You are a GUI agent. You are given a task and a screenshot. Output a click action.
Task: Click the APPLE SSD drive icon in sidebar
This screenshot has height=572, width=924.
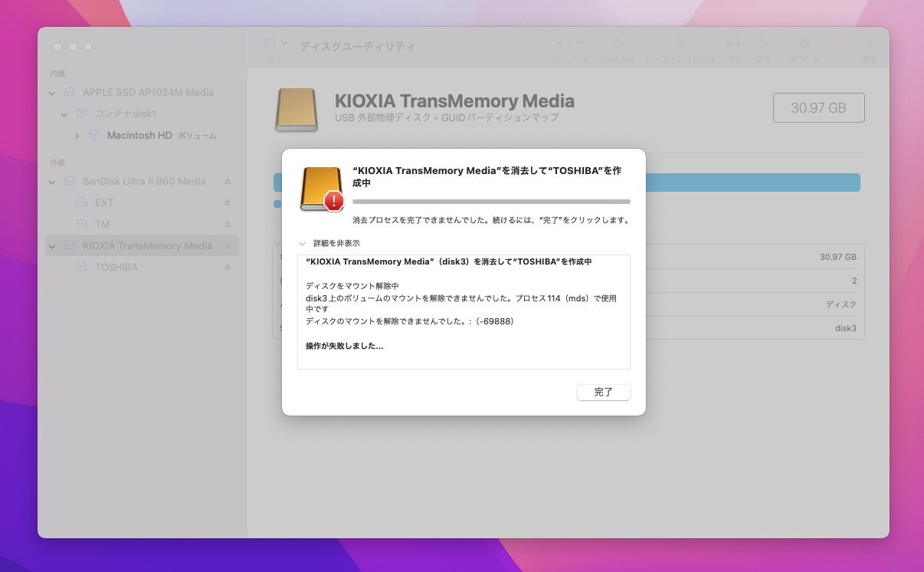[69, 92]
